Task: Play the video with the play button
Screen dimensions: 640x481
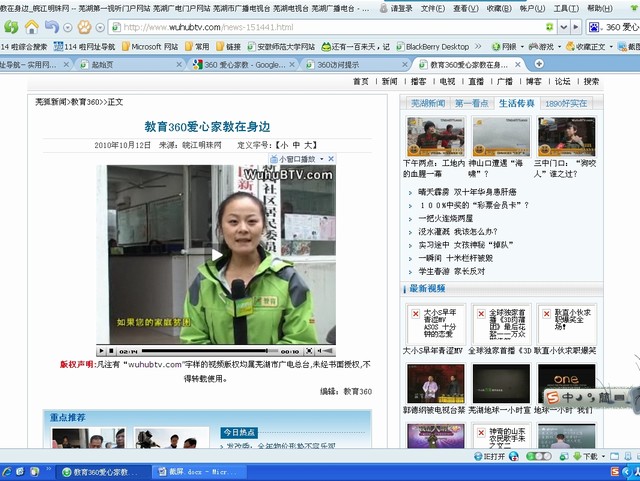Action: tap(103, 351)
